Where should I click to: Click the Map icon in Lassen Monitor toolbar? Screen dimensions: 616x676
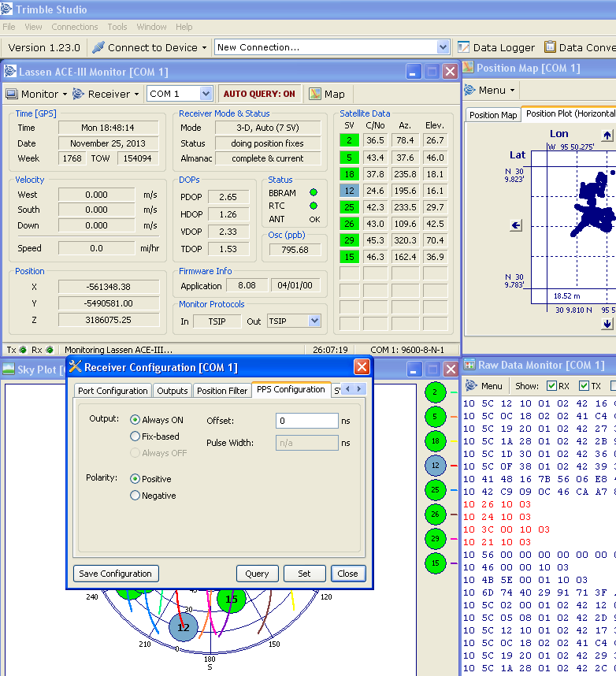(x=315, y=94)
